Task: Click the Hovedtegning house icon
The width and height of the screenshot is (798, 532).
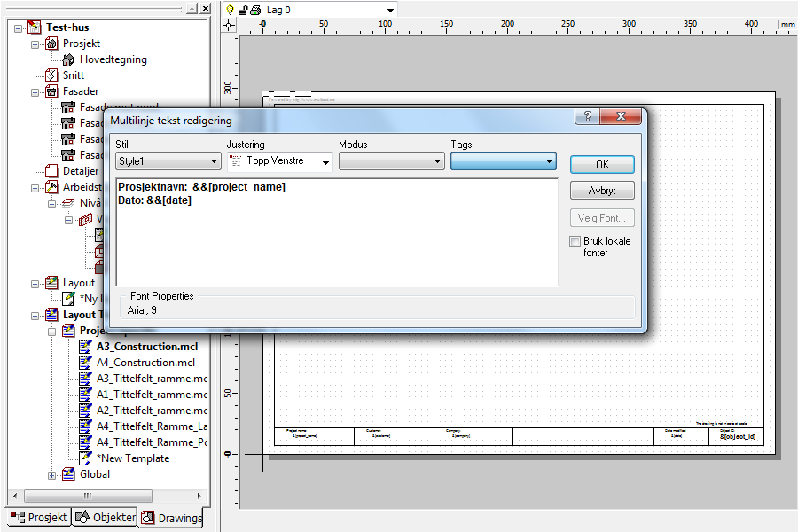Action: coord(68,59)
